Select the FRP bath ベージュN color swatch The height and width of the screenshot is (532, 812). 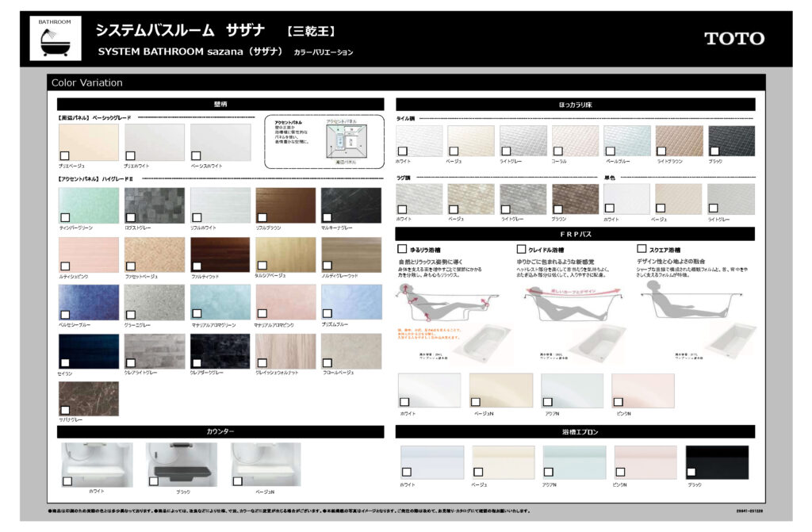(501, 391)
